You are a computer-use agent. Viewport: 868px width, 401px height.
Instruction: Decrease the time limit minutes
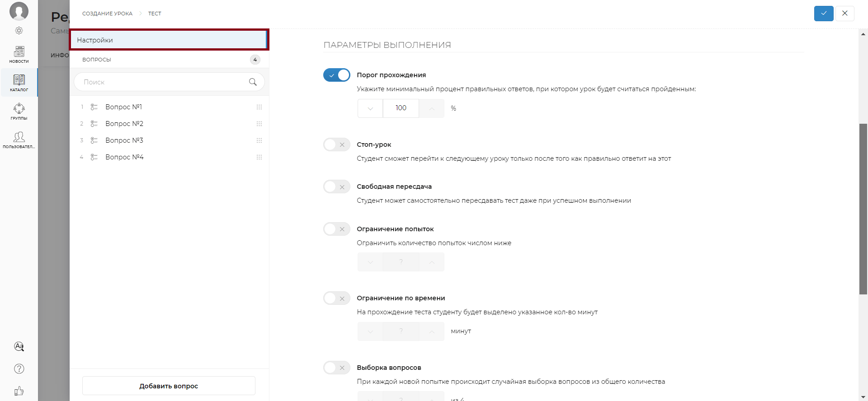pos(370,331)
